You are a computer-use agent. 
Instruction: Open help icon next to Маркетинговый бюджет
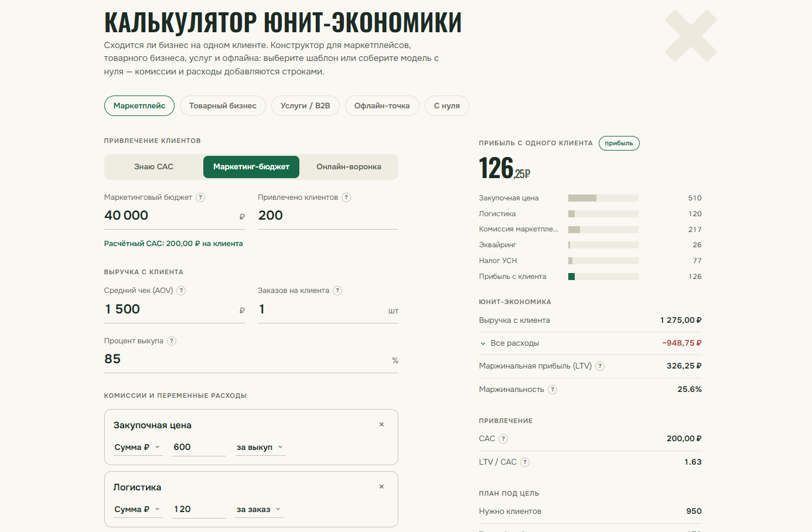[x=200, y=197]
